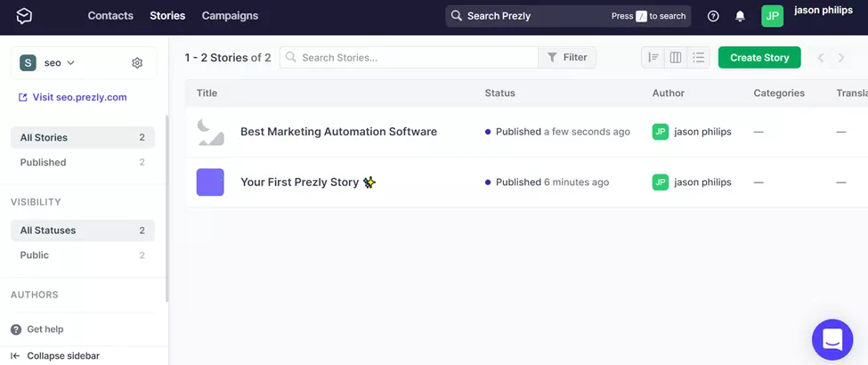Visit seo.prezly.com link
Image resolution: width=868 pixels, height=365 pixels.
(x=72, y=97)
